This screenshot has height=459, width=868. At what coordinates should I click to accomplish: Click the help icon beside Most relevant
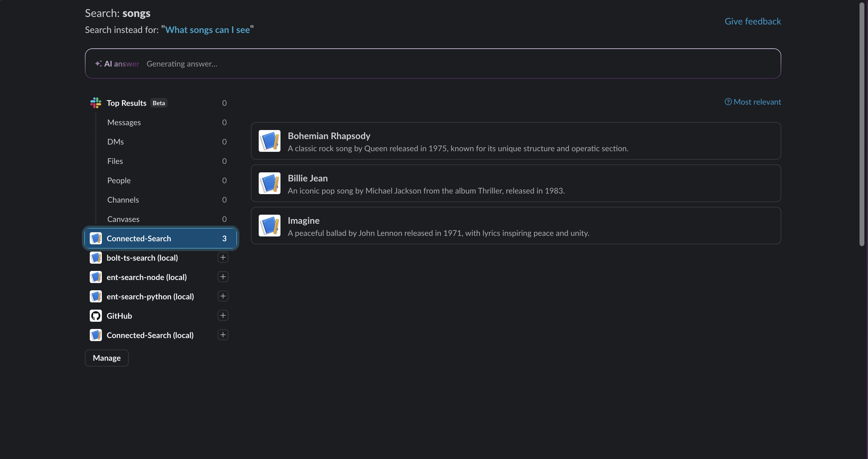pos(728,102)
